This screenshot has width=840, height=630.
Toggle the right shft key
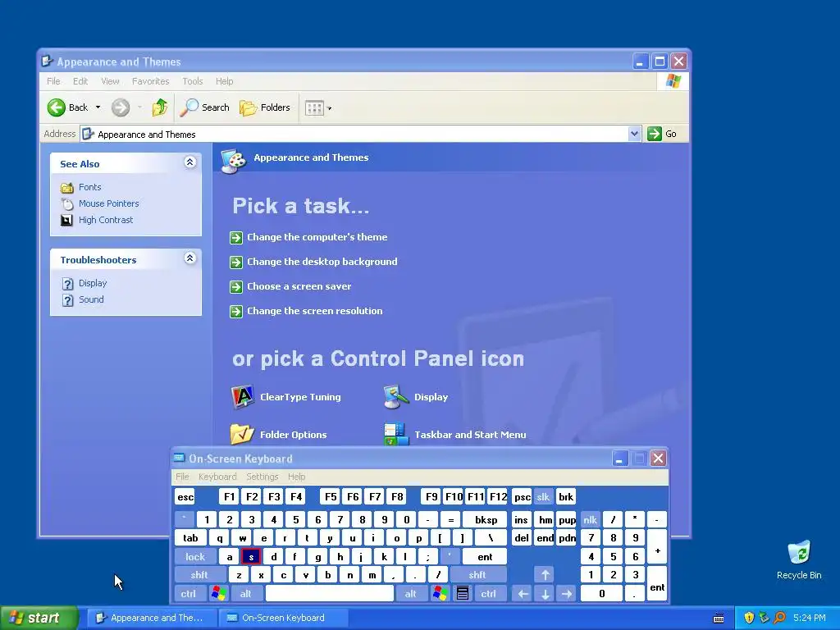[x=477, y=575]
